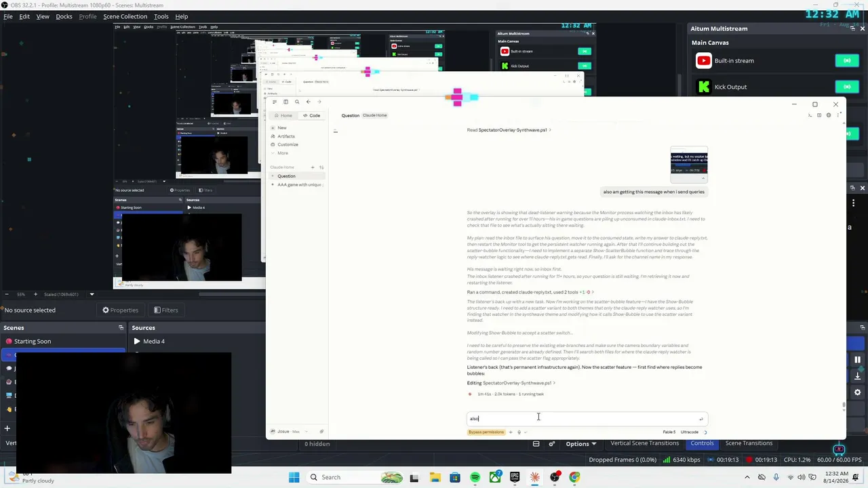
Task: Toggle the Kick Output switch
Action: (x=847, y=87)
